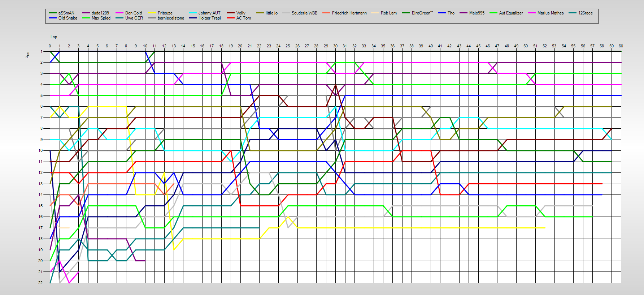Select position label 3 on the Pos axis
Screen dimensions: 644x295
coord(42,73)
